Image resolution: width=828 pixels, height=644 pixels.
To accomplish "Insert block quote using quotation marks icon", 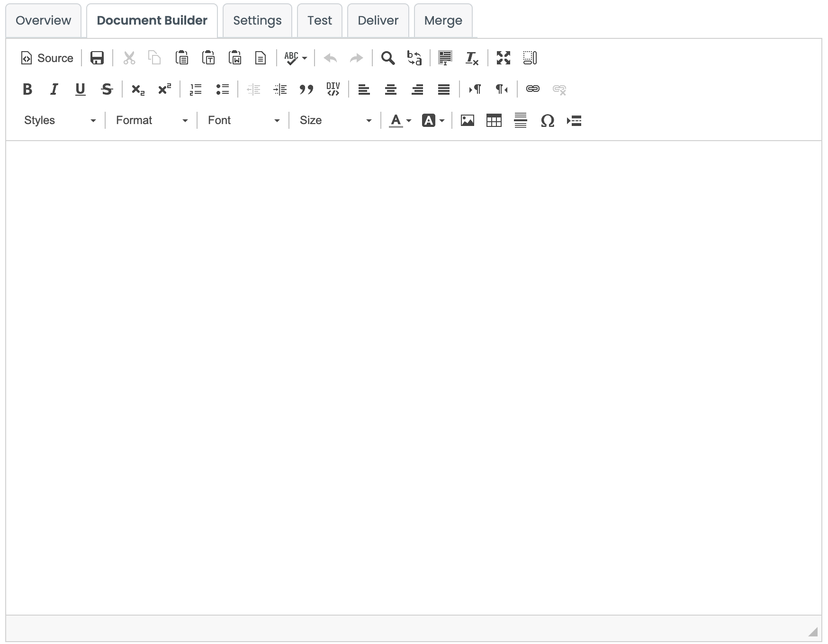I will pyautogui.click(x=306, y=89).
